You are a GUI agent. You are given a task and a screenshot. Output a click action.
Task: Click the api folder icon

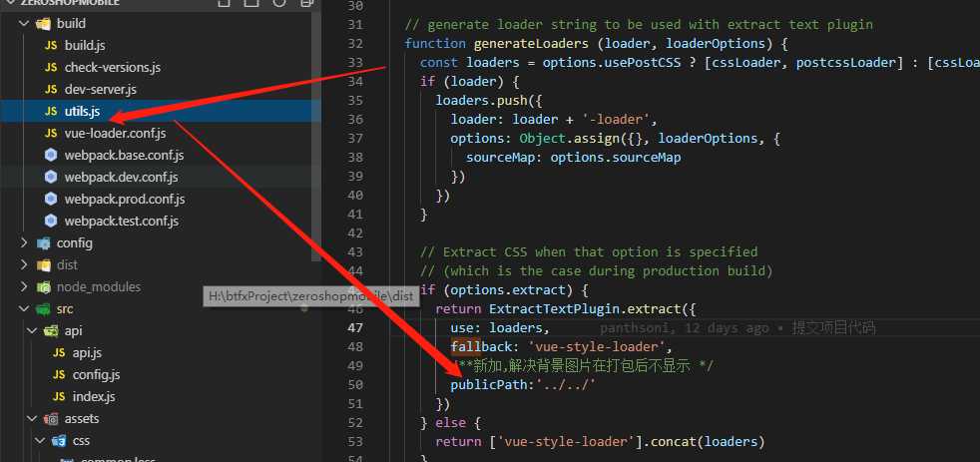click(x=51, y=330)
